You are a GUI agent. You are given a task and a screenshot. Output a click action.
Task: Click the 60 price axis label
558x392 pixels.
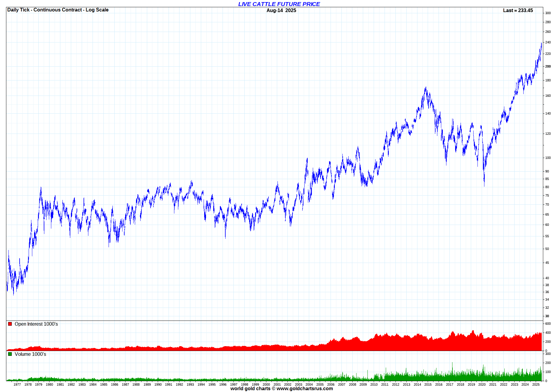click(x=547, y=225)
